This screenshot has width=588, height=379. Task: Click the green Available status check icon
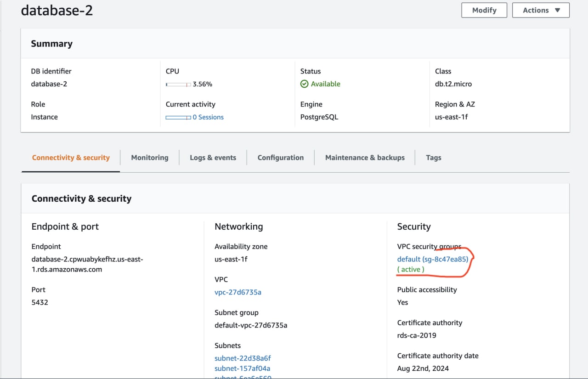(x=304, y=84)
